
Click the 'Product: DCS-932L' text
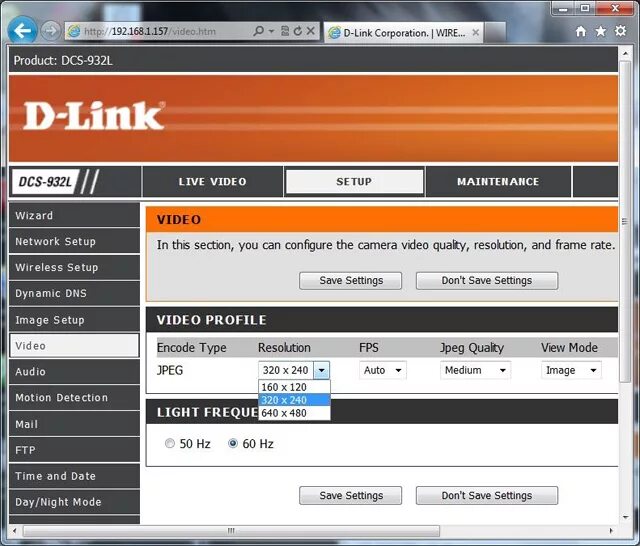[x=63, y=60]
